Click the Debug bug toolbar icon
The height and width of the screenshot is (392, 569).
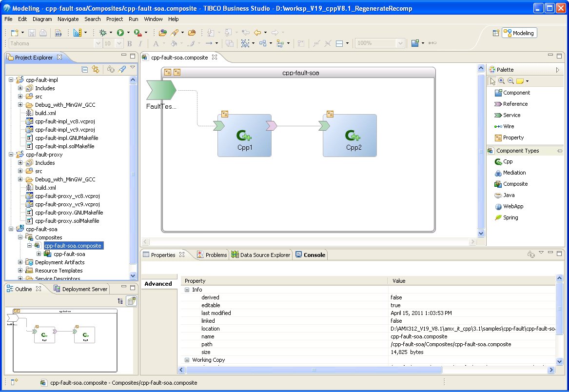click(x=103, y=33)
